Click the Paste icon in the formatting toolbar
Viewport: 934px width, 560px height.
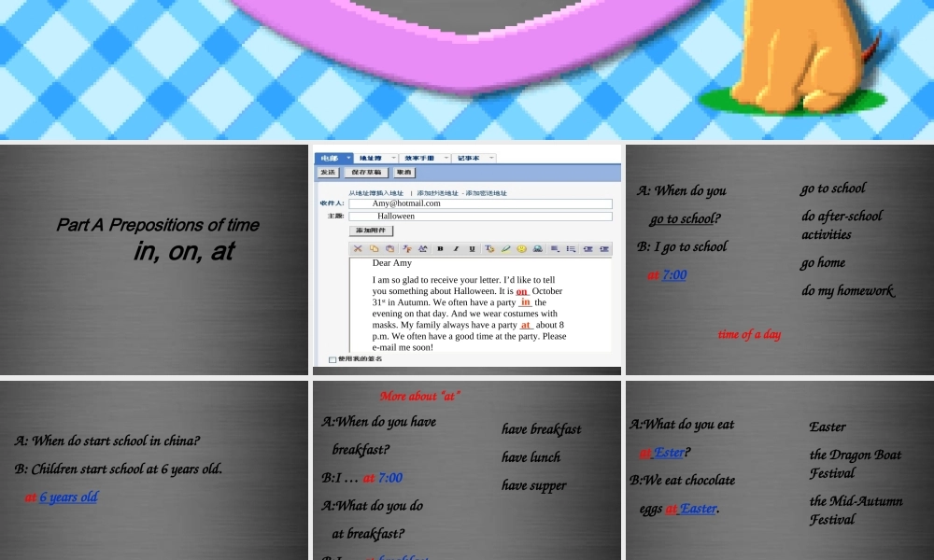tap(390, 248)
